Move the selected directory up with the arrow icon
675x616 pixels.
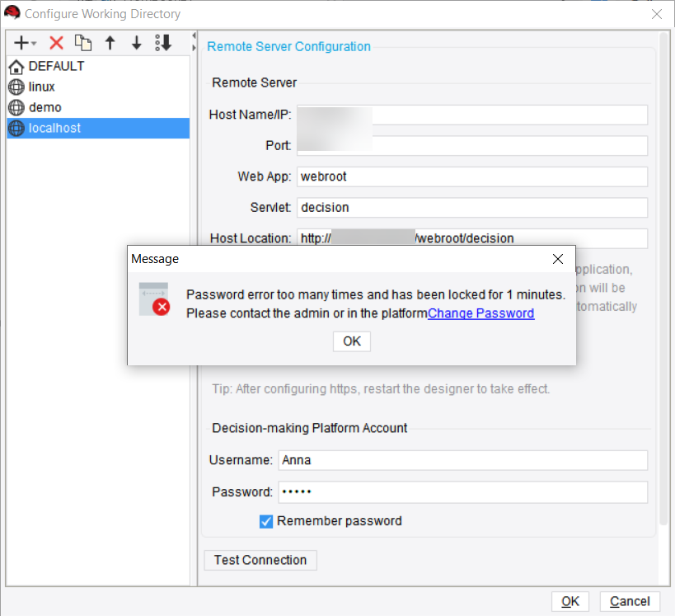coord(110,43)
